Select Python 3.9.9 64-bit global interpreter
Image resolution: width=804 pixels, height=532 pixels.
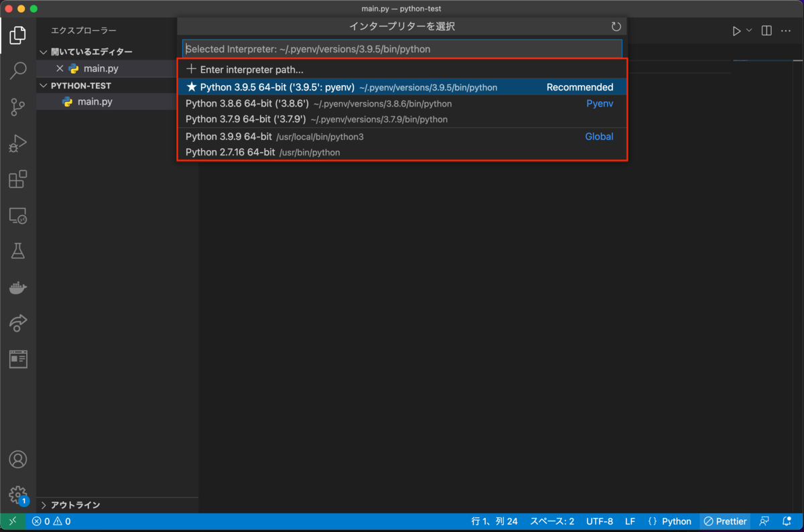402,137
